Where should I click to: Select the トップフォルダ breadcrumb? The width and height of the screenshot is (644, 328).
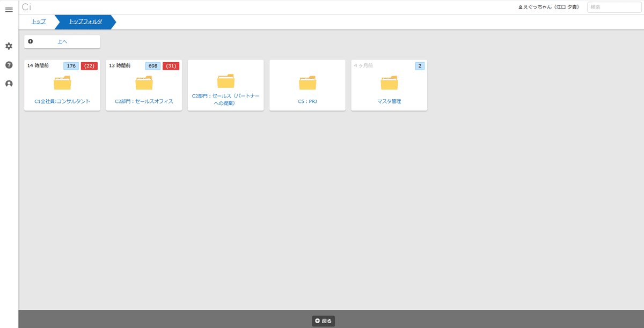coord(85,22)
